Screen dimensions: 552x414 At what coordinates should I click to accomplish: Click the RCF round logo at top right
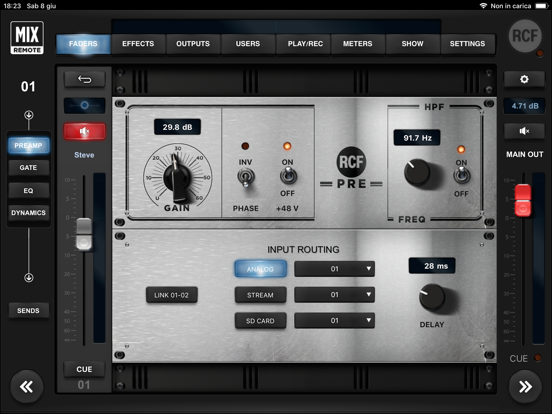pos(525,36)
